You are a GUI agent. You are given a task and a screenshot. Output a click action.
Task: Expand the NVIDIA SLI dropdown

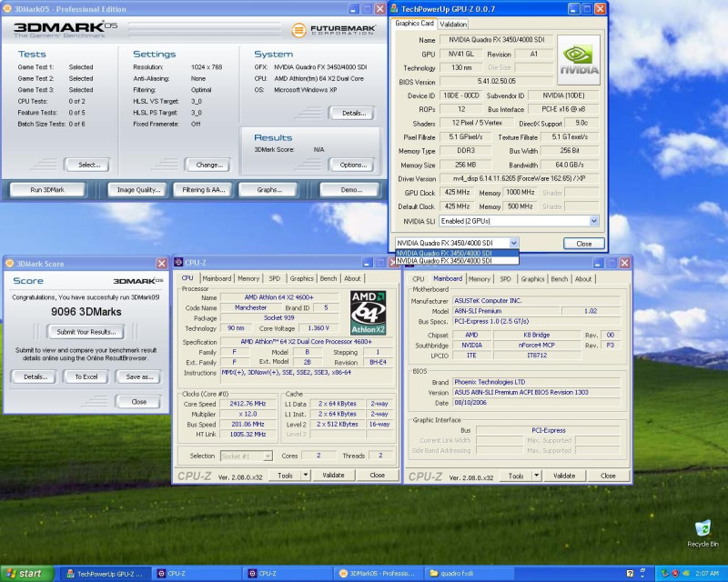click(594, 221)
